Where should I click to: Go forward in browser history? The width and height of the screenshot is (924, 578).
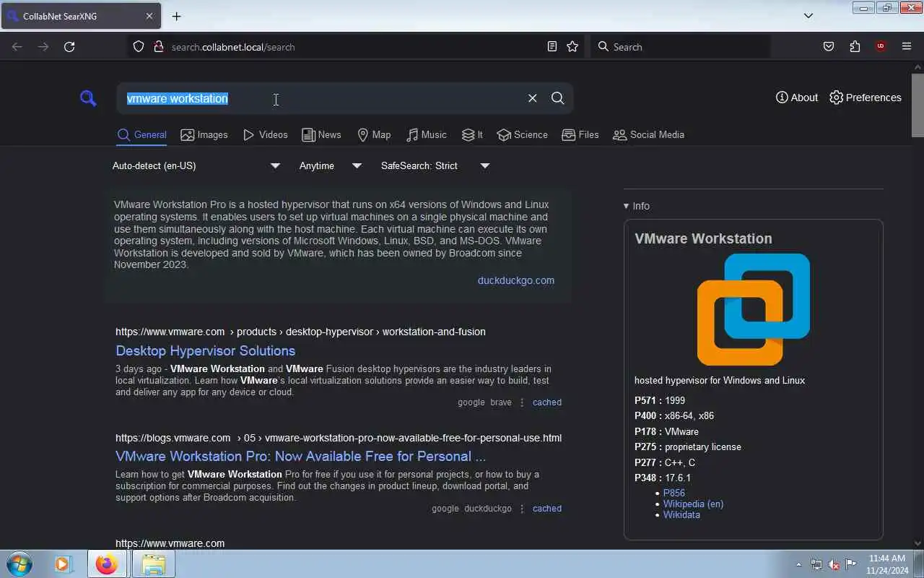[x=43, y=47]
